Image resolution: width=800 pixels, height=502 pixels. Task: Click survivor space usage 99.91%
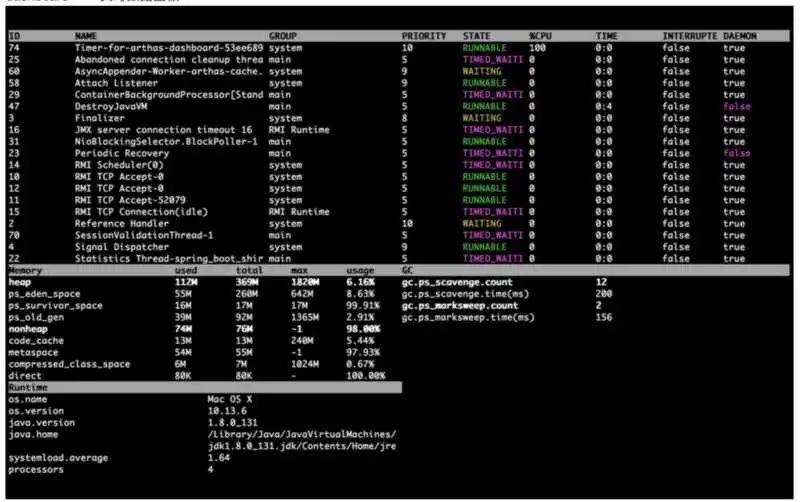(363, 306)
